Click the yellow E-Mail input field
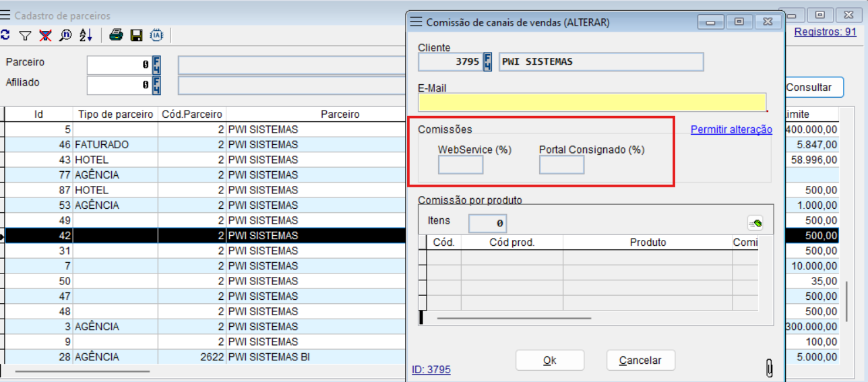Viewport: 868px width, 382px height. point(592,102)
